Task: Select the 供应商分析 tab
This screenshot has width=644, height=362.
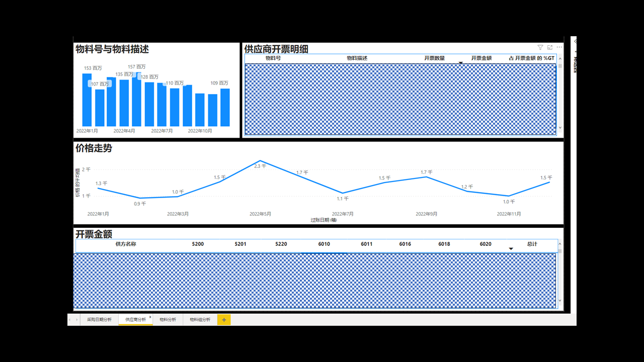Action: pyautogui.click(x=135, y=320)
